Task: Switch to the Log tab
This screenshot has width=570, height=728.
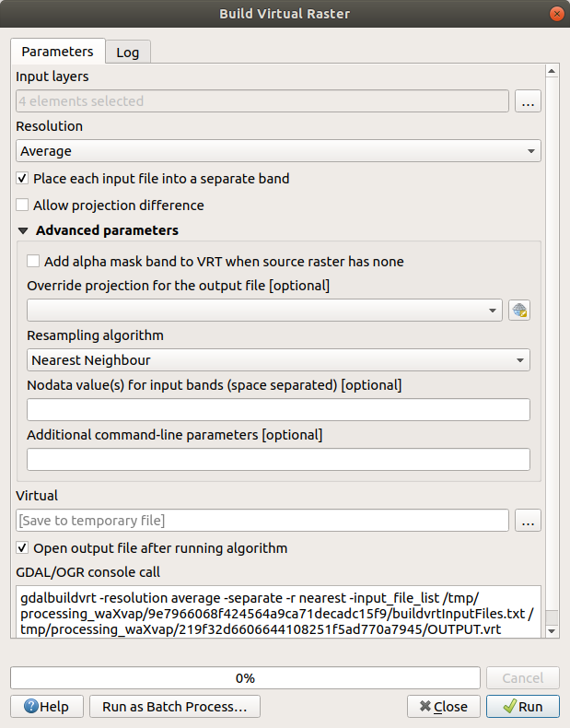Action: [127, 53]
